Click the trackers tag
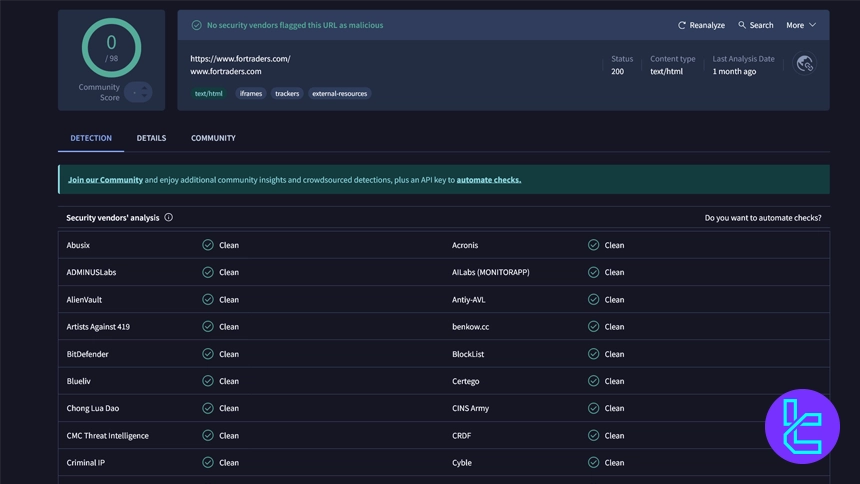Viewport: 860px width, 484px height. click(287, 94)
